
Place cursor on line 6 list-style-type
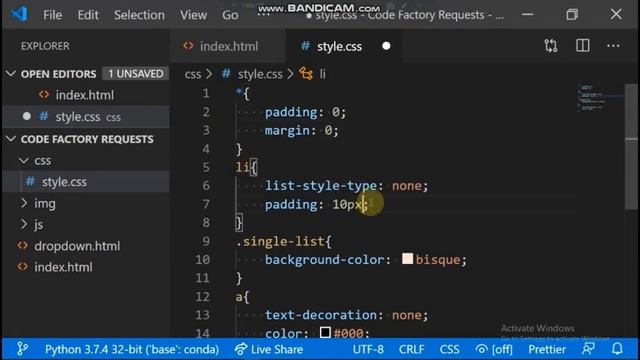tap(321, 186)
